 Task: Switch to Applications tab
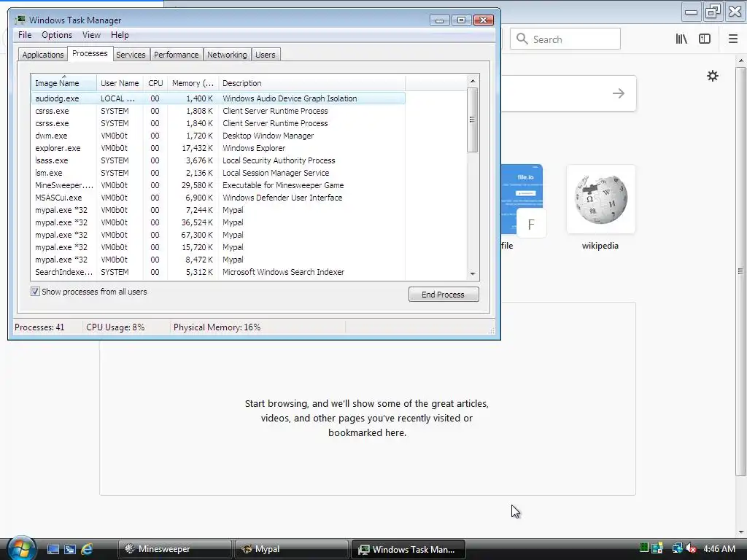tap(43, 55)
